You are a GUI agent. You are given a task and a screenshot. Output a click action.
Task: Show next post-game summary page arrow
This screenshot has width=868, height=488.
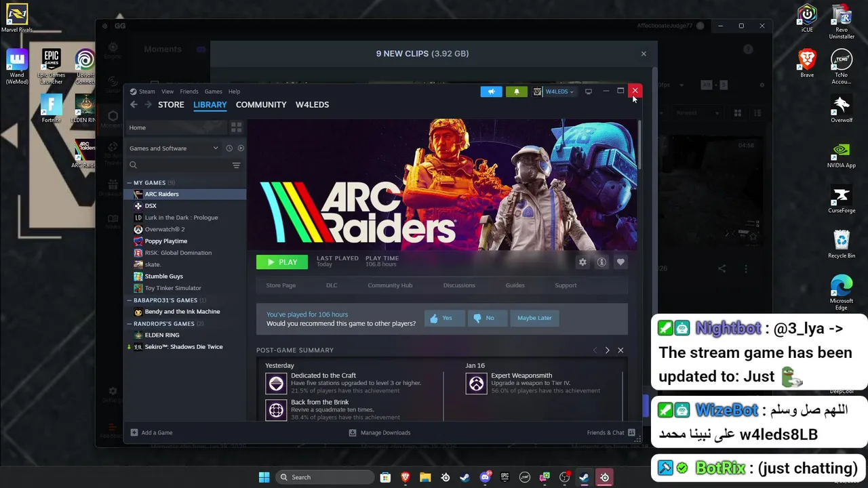tap(607, 350)
